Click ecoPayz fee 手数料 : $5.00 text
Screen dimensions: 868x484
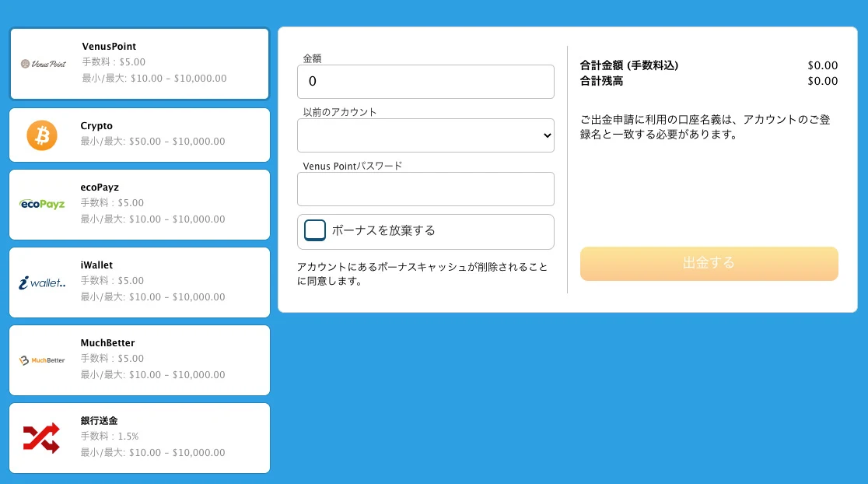[112, 202]
